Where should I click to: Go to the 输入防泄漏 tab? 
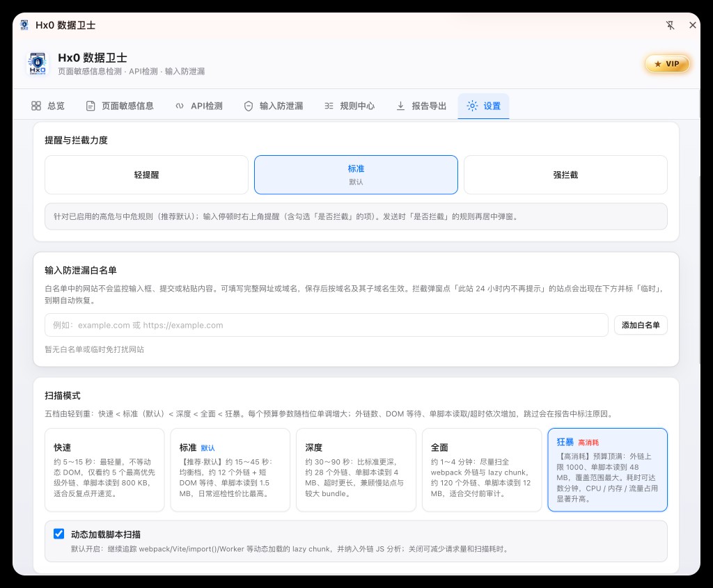point(273,106)
